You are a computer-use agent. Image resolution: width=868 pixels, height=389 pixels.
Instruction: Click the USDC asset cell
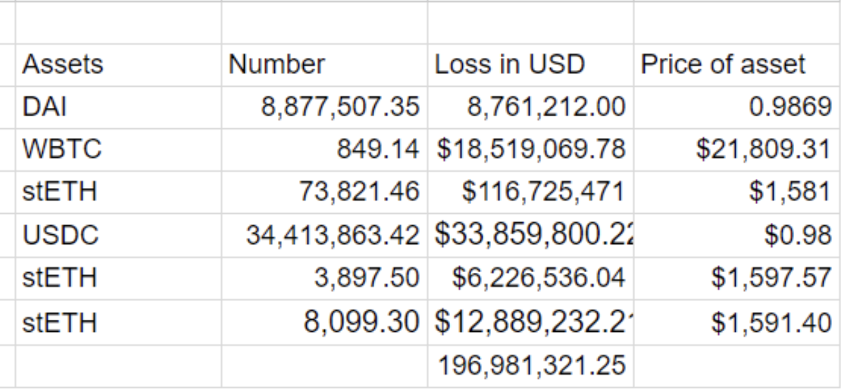click(118, 236)
